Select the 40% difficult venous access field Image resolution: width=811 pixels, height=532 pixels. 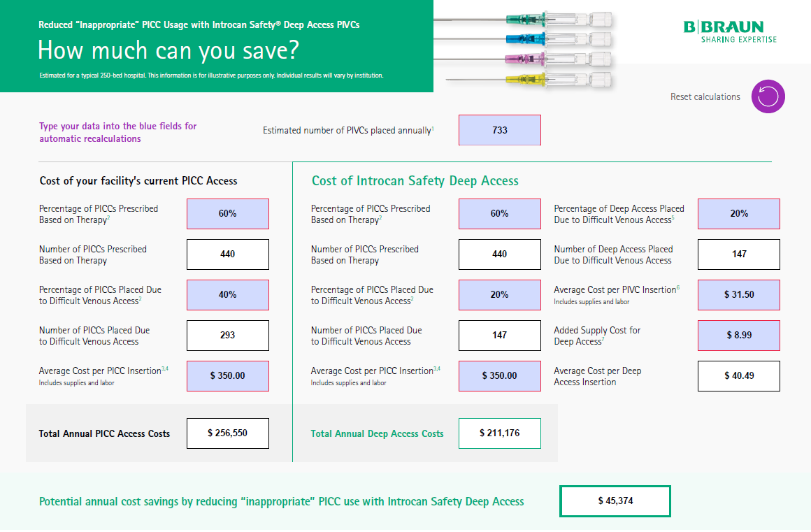[227, 295]
